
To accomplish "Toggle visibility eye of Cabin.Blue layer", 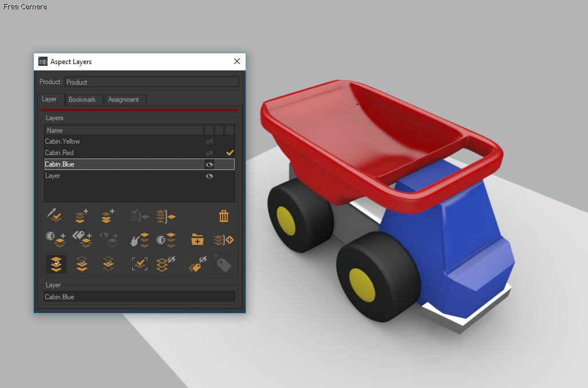I will 210,164.
